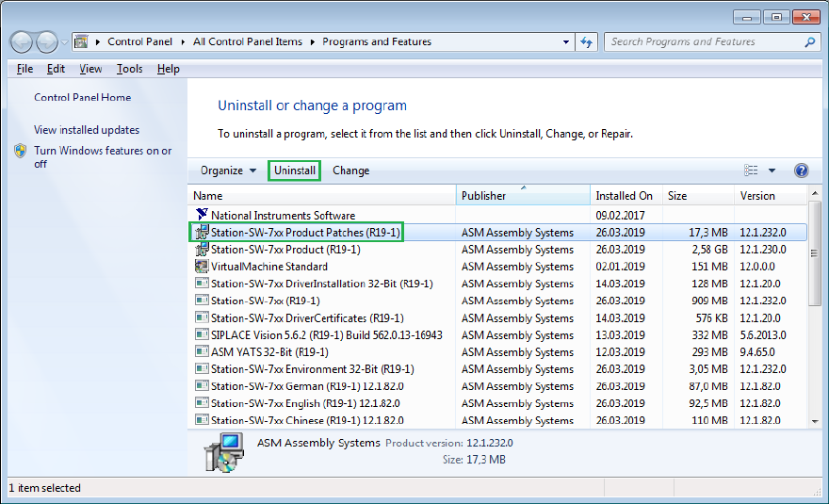Expand the arrow after All Control Panel Items
Screen dimensions: 829x504
pyautogui.click(x=313, y=41)
